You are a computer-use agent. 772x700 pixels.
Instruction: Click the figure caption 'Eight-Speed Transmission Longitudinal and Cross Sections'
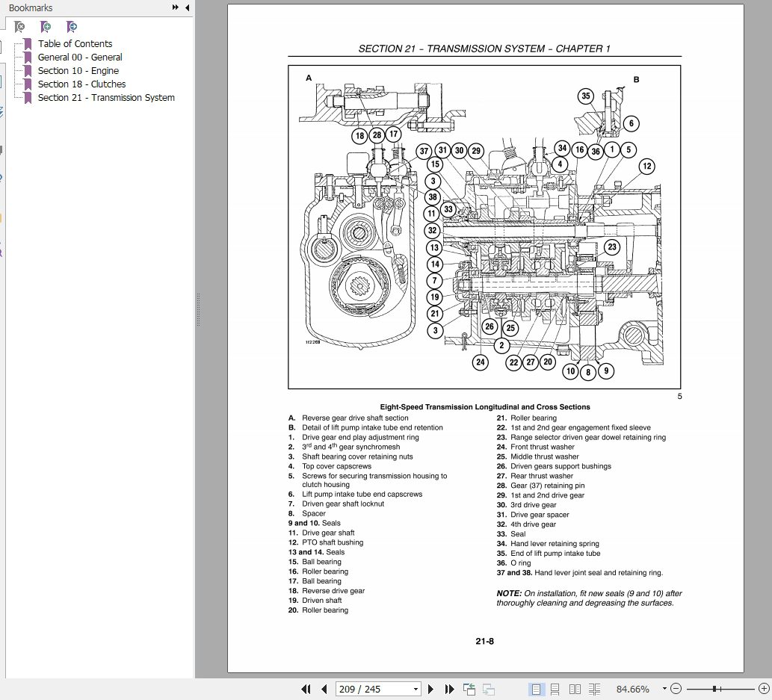tap(485, 407)
